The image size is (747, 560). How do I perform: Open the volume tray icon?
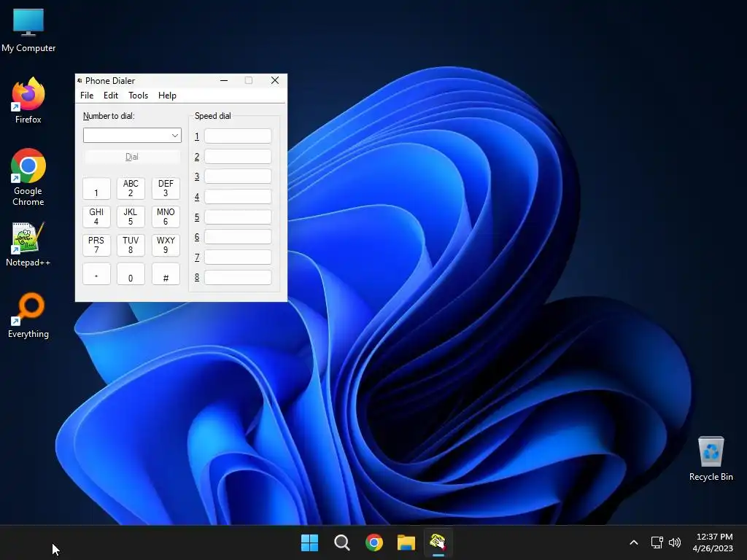click(x=675, y=542)
